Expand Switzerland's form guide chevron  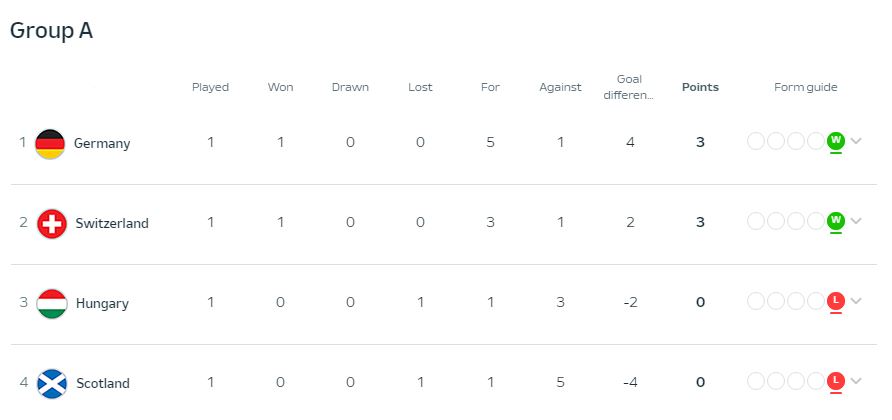tap(856, 221)
